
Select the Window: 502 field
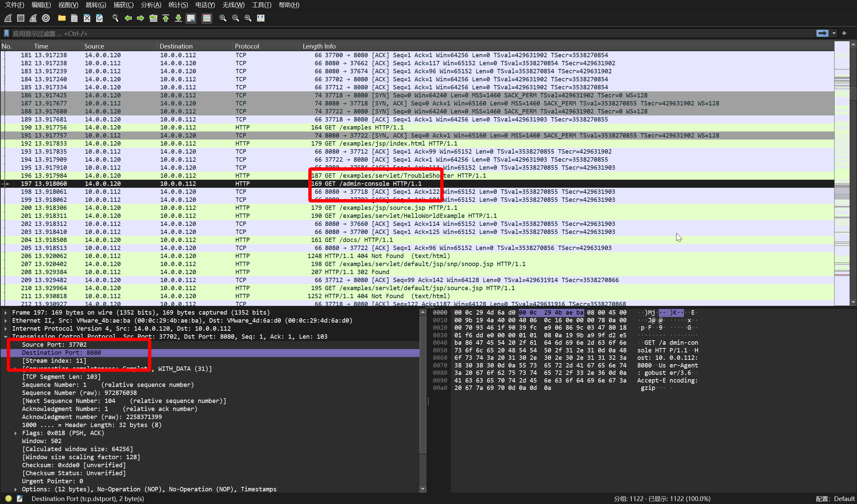coord(210,441)
